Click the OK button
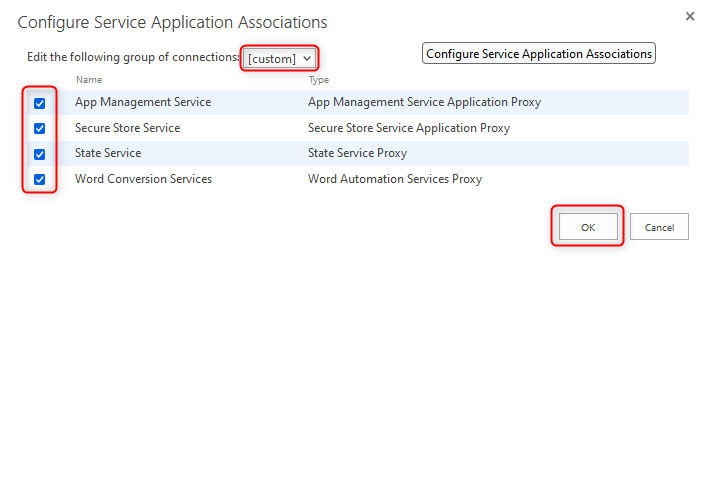The image size is (707, 504). point(588,227)
